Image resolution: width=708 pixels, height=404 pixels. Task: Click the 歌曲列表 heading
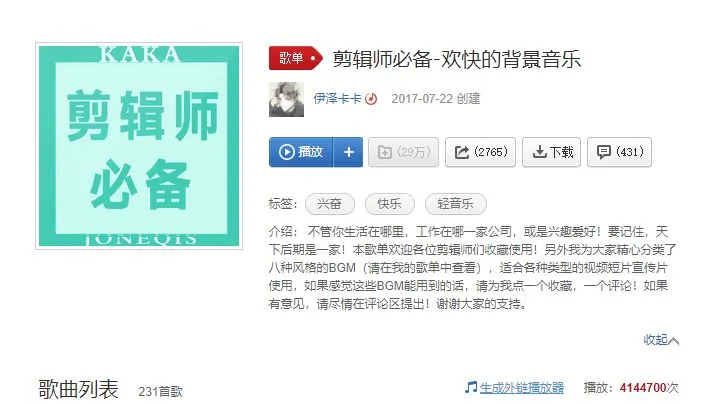(79, 389)
